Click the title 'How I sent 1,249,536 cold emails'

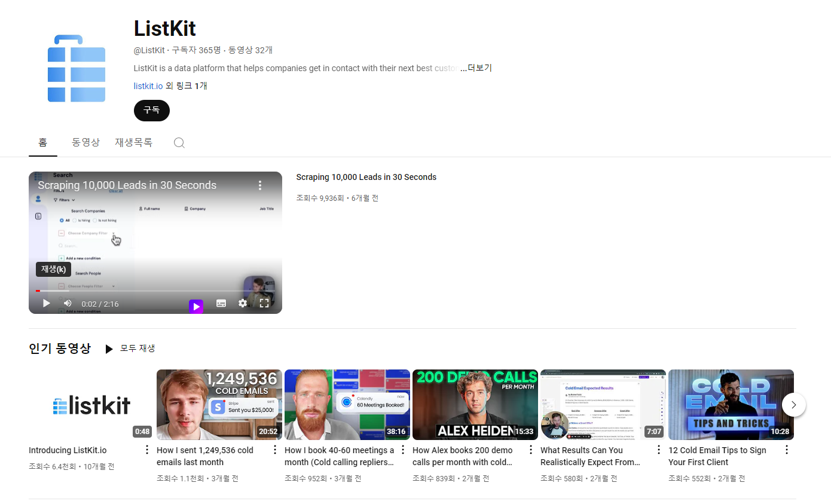pos(205,456)
